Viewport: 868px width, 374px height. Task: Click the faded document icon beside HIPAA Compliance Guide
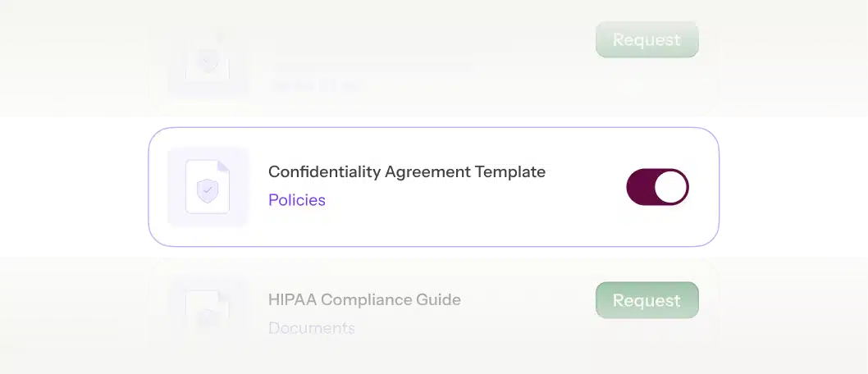pyautogui.click(x=207, y=309)
